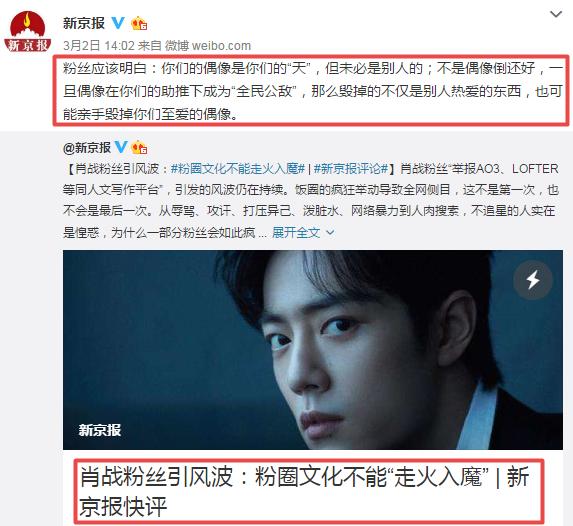
Task: Open the article headline 肖战粉丝引风波
Action: tap(304, 491)
